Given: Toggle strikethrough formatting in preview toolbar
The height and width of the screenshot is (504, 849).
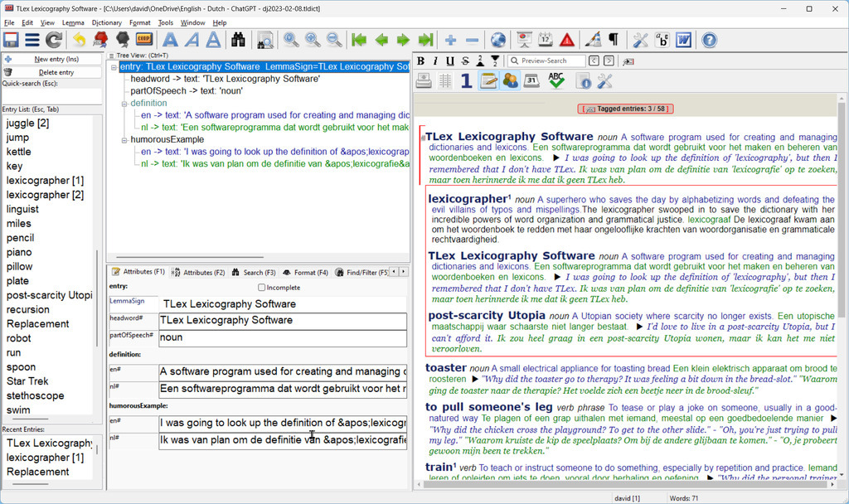Looking at the screenshot, I should (x=465, y=61).
